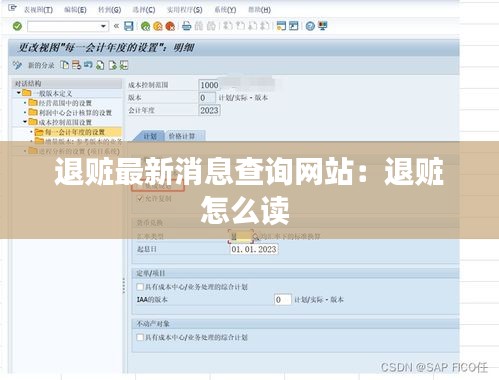Toggle 不动产对象 综合计划 checkbox
The height and width of the screenshot is (380, 499).
[140, 337]
